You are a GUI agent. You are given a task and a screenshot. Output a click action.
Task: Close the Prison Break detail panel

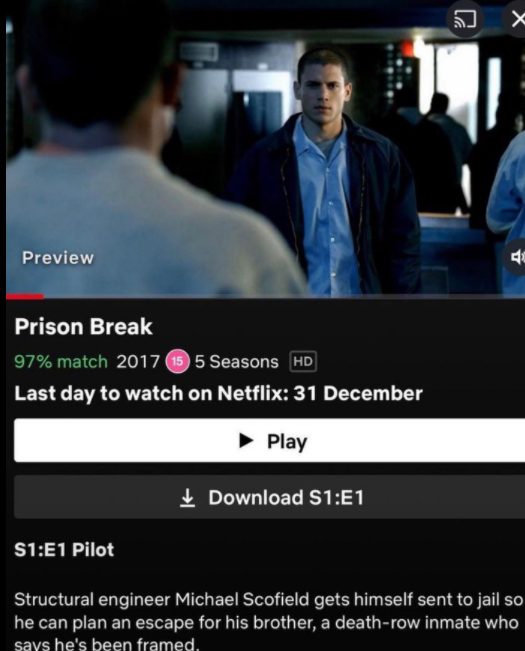point(516,19)
